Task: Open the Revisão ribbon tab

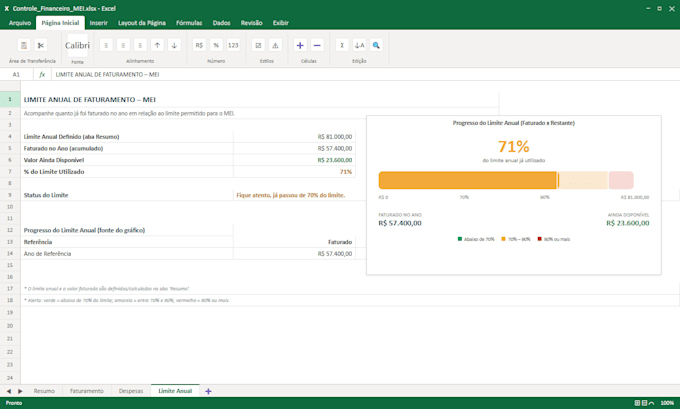Action: (x=252, y=23)
